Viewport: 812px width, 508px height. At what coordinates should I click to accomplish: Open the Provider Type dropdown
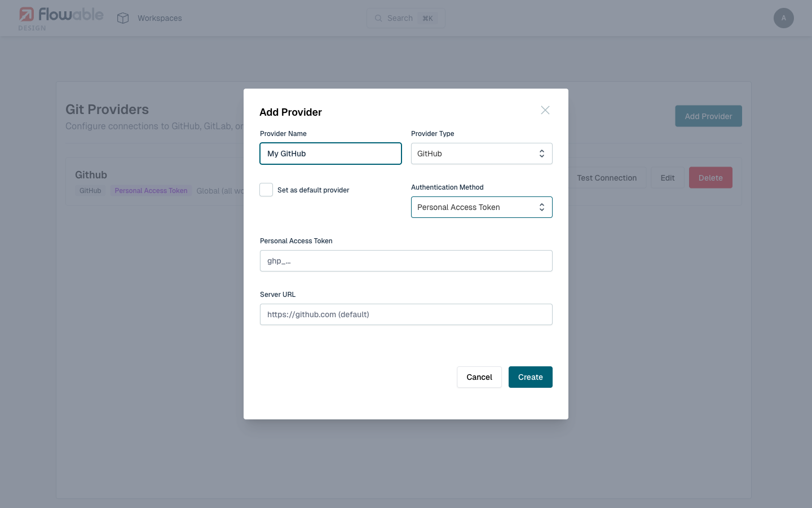tap(482, 154)
